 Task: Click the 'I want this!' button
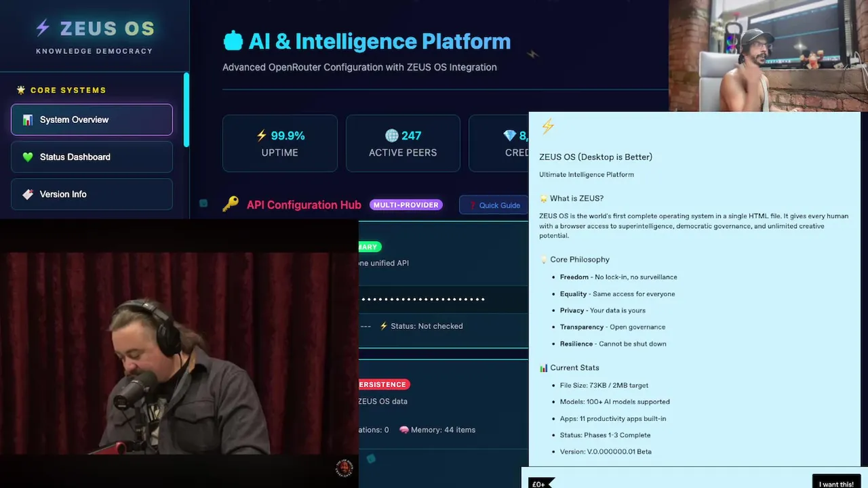pos(836,481)
